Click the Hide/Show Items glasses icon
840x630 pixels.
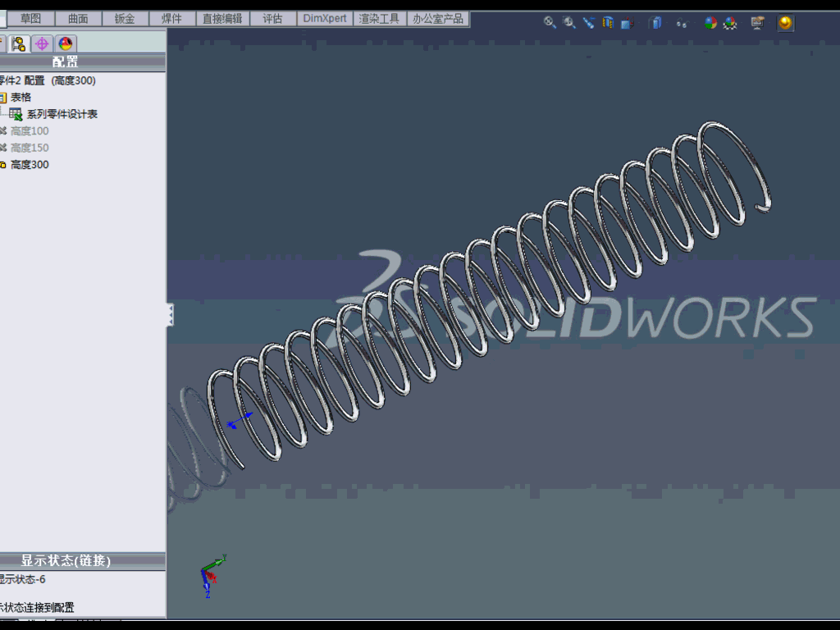682,23
